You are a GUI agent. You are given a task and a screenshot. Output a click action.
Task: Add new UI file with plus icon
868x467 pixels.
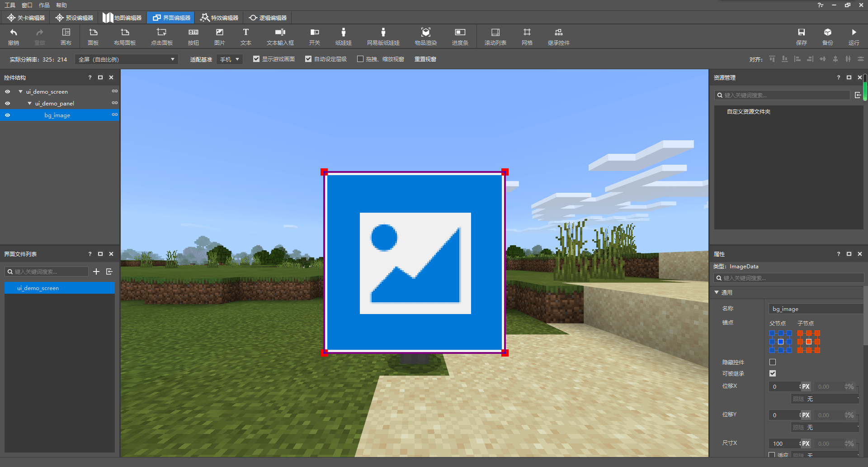click(x=96, y=272)
